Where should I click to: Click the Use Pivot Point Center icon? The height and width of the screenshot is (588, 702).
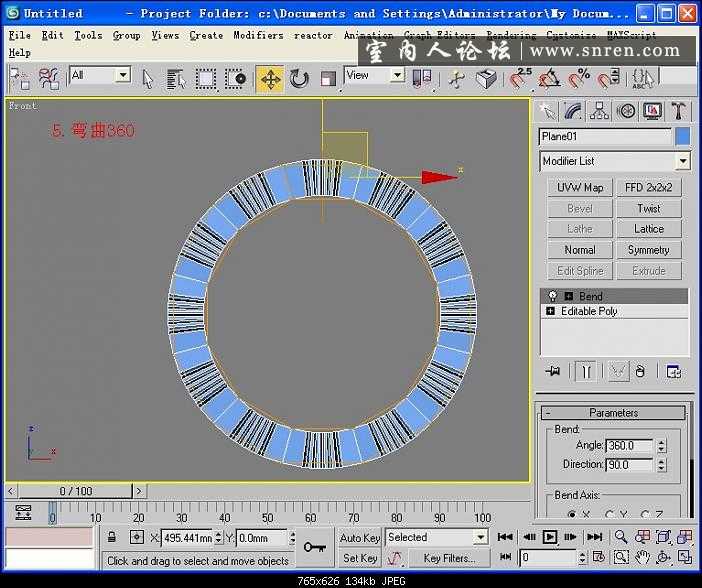[422, 79]
